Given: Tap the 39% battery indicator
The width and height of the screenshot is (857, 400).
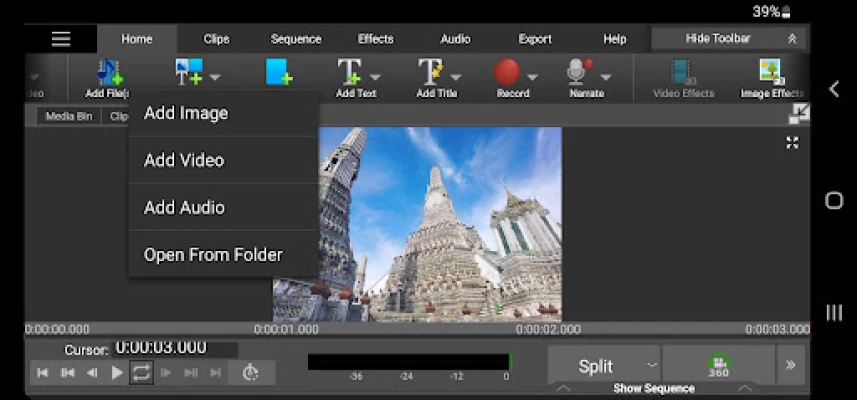Looking at the screenshot, I should (771, 11).
